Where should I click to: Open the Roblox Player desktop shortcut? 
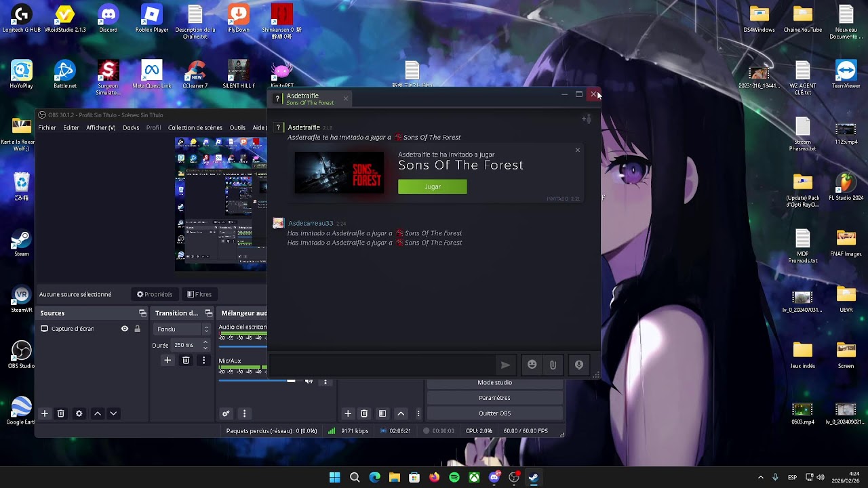(x=151, y=18)
